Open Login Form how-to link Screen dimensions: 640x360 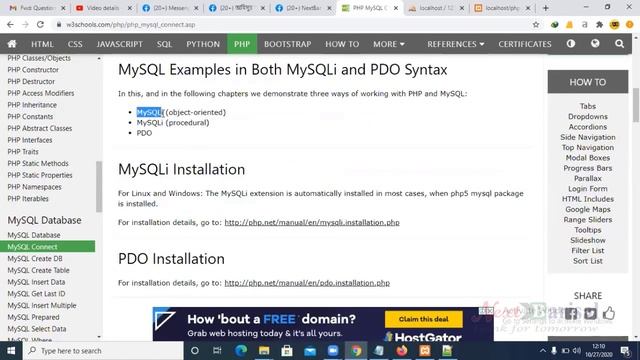(588, 189)
